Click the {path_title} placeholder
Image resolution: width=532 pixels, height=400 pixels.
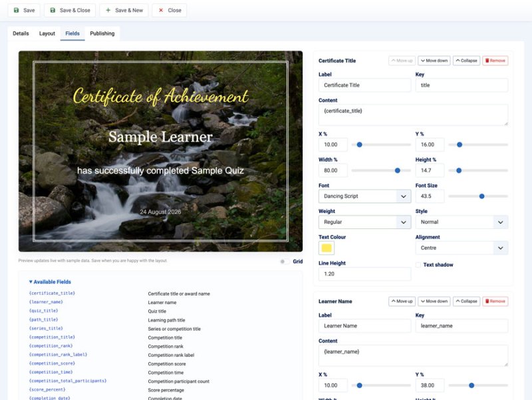[43, 319]
